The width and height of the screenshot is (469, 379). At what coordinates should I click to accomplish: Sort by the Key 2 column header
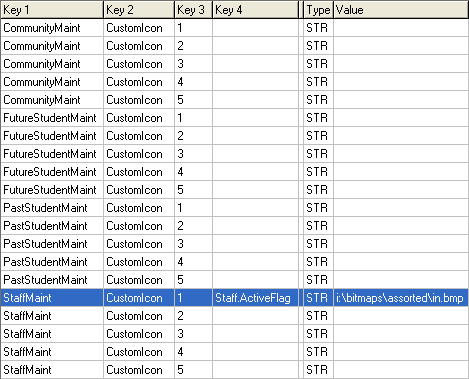(x=139, y=10)
